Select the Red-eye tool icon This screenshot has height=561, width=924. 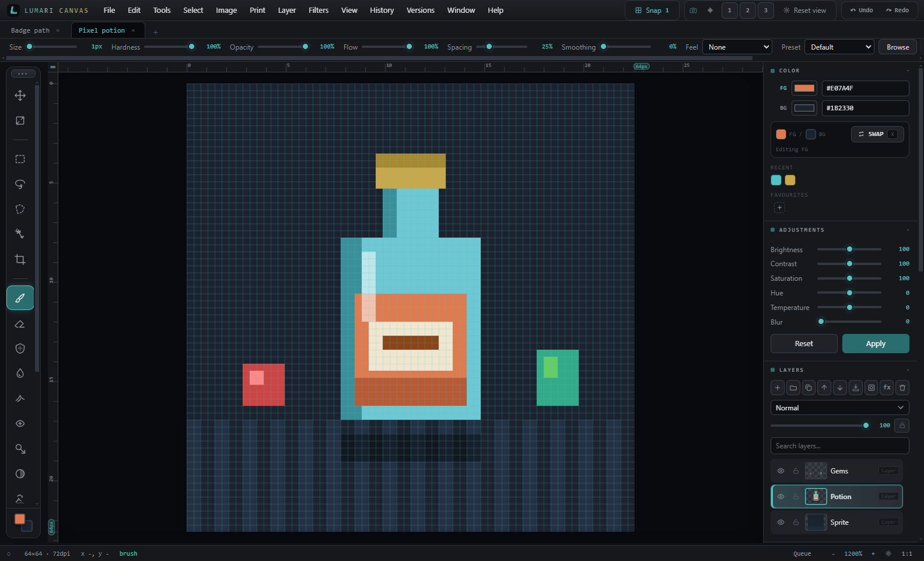pyautogui.click(x=20, y=424)
